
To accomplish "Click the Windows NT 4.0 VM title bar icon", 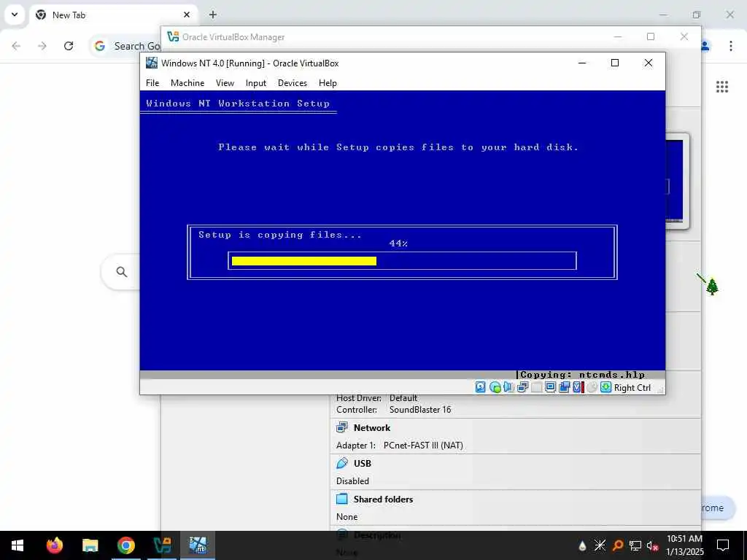I will [x=152, y=63].
